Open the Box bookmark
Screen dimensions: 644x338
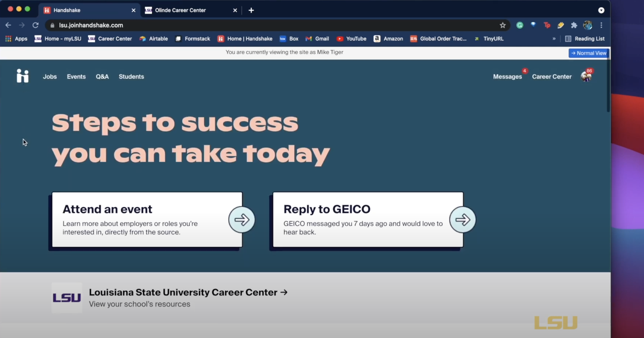[288, 39]
